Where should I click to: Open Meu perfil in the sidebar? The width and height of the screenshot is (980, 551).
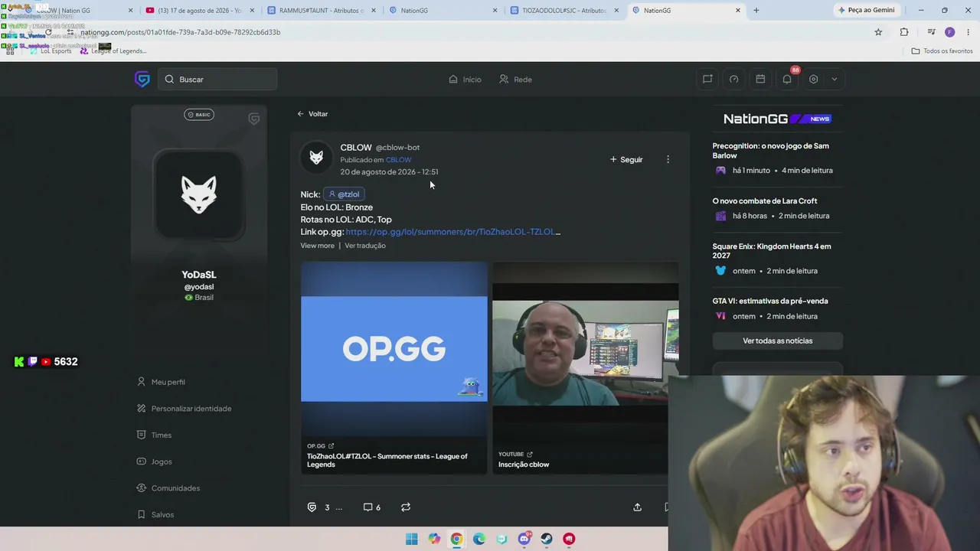(161, 382)
